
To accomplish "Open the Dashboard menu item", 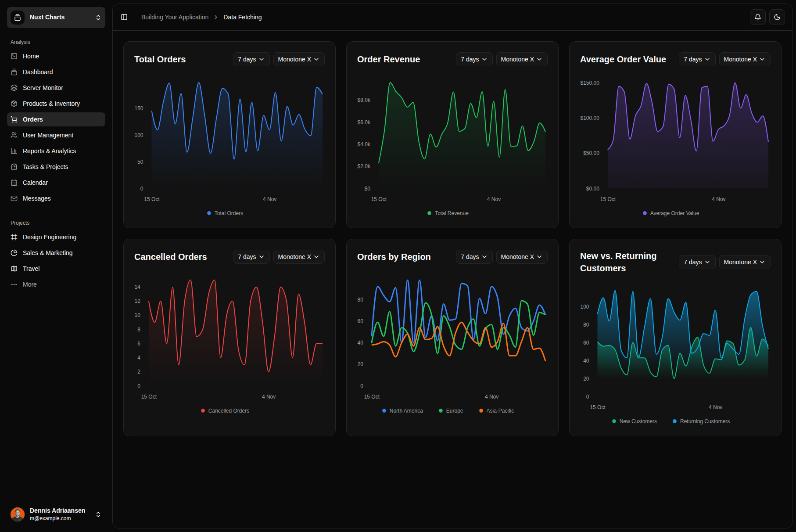I will (x=38, y=72).
